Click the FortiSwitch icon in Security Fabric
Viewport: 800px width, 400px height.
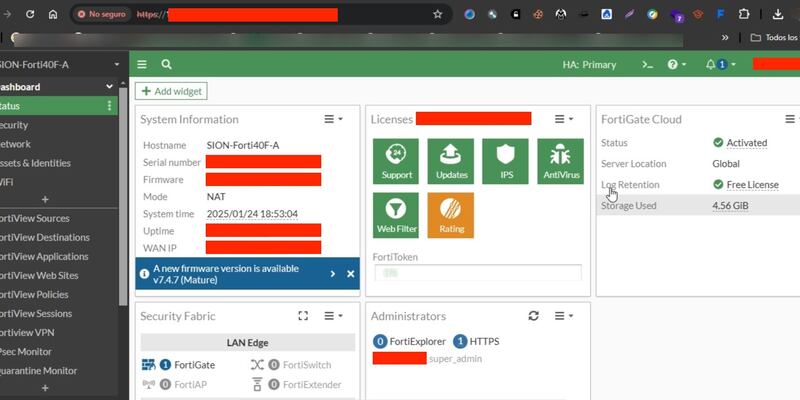[257, 365]
